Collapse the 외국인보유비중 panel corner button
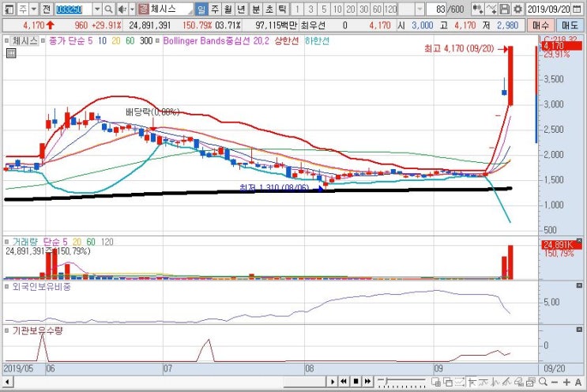This screenshot has height=392, width=587. (x=579, y=285)
